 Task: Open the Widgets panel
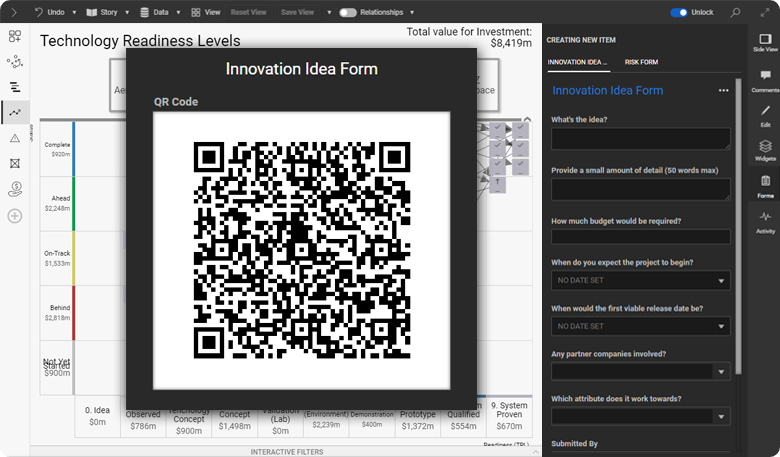click(x=765, y=150)
